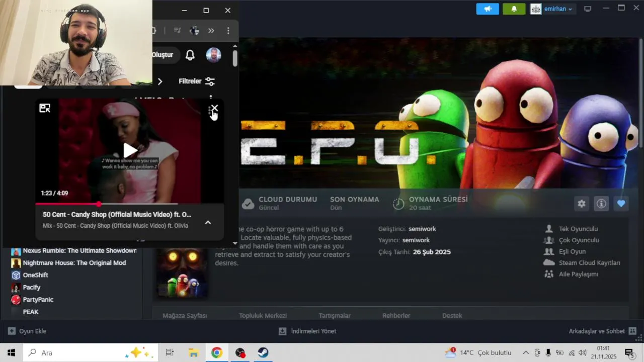Open game settings gear icon
The height and width of the screenshot is (362, 644).
tap(582, 204)
